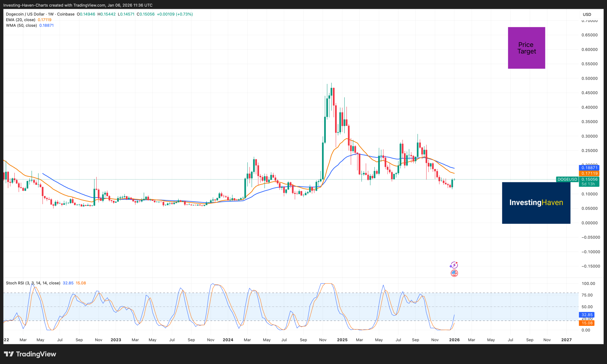Select the 2025 label on the time axis
This screenshot has height=364, width=607.
[x=342, y=340]
